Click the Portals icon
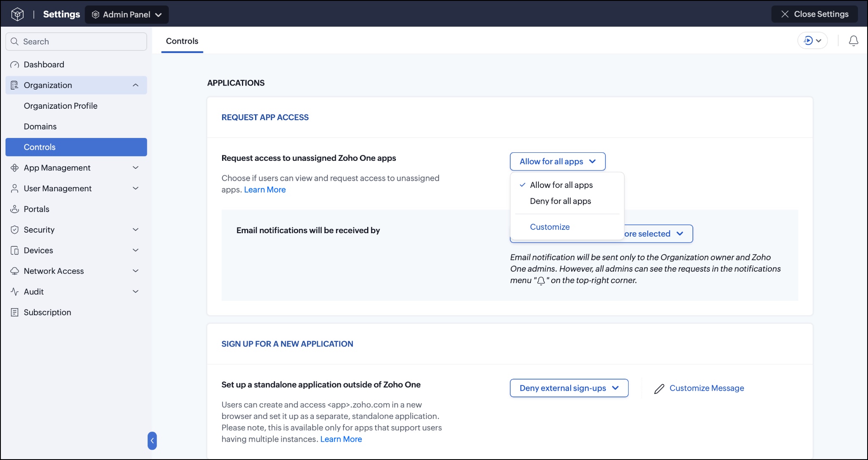The width and height of the screenshot is (868, 460). coord(14,209)
